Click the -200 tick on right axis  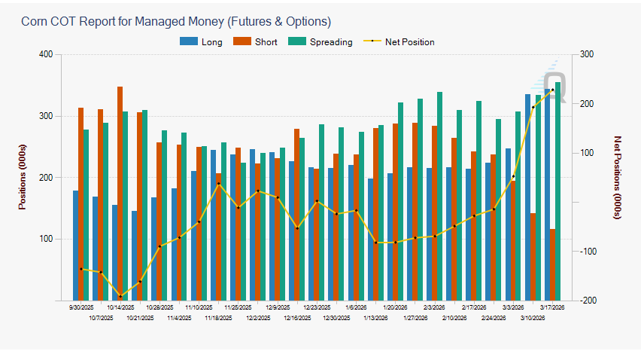coord(588,301)
